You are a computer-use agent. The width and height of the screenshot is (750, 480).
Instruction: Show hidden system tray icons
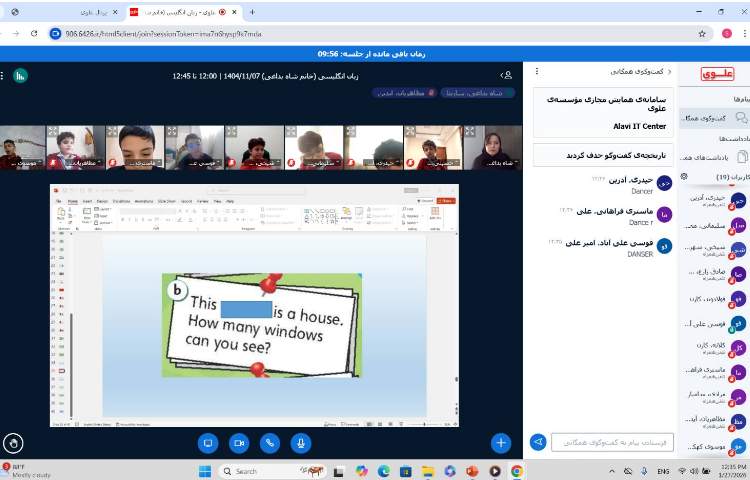tap(612, 471)
